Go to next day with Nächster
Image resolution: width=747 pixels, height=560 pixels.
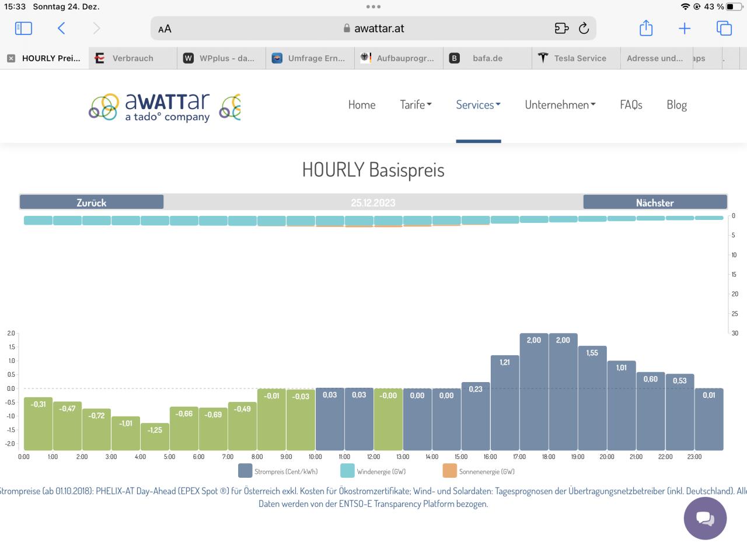pyautogui.click(x=655, y=202)
